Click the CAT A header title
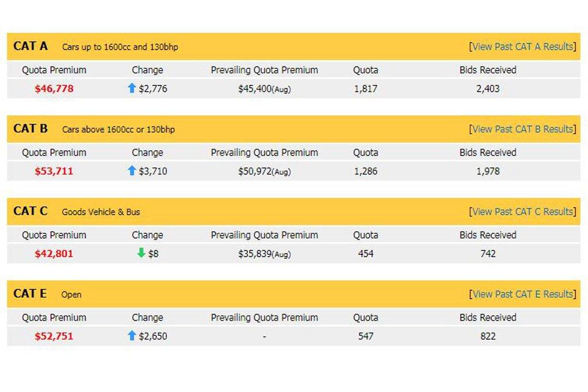 (x=30, y=46)
